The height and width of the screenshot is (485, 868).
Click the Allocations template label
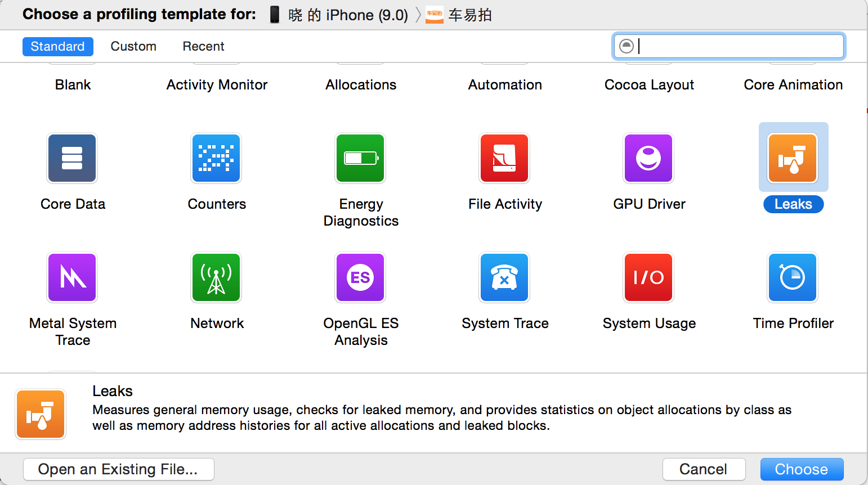(x=361, y=85)
